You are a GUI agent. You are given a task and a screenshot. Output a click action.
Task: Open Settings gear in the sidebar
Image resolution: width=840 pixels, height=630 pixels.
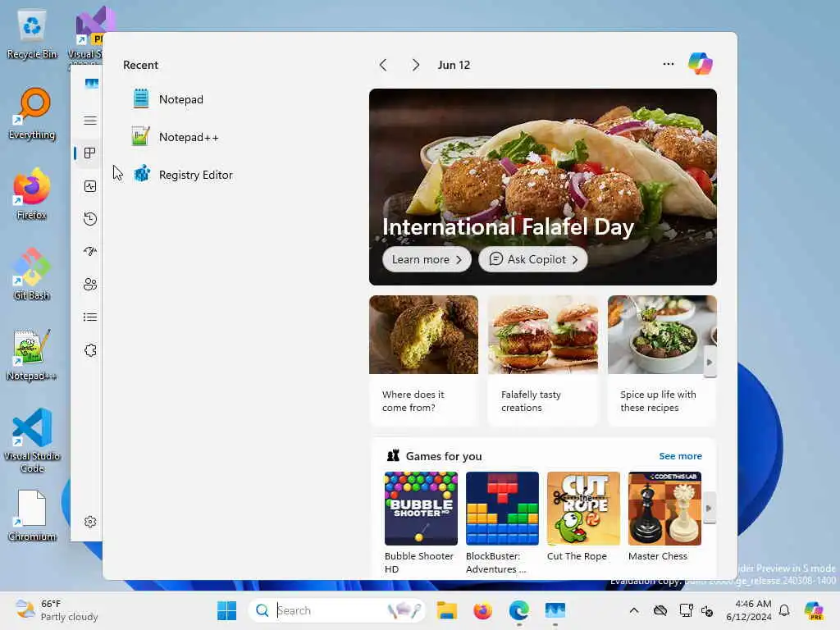pyautogui.click(x=90, y=522)
